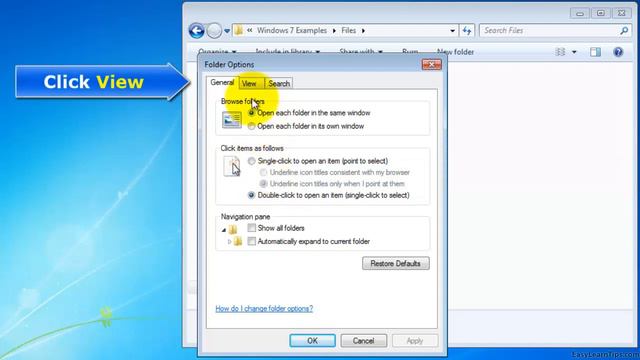Screen dimensions: 640x360
Task: Switch to the View tab
Action: (250, 83)
